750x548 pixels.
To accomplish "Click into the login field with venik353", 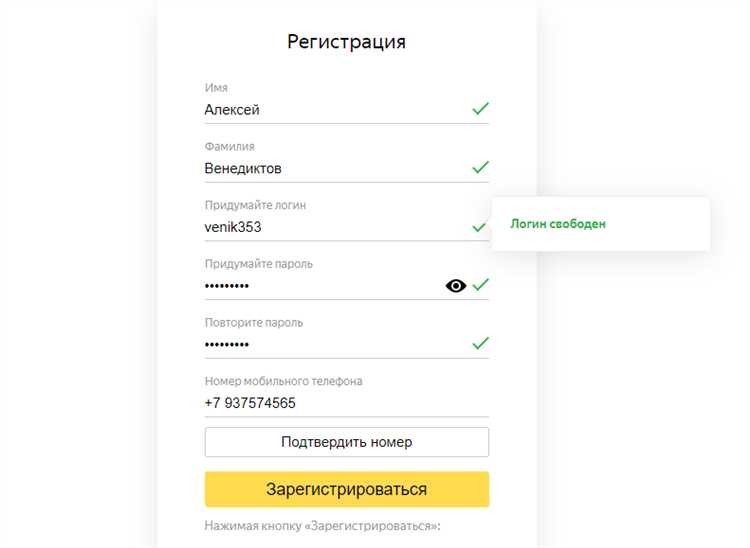I will click(x=330, y=227).
